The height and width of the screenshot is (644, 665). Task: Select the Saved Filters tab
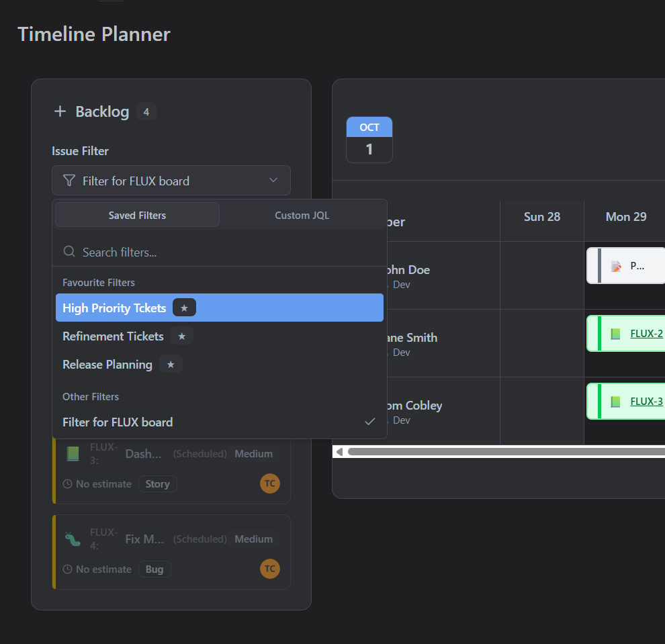pyautogui.click(x=137, y=216)
